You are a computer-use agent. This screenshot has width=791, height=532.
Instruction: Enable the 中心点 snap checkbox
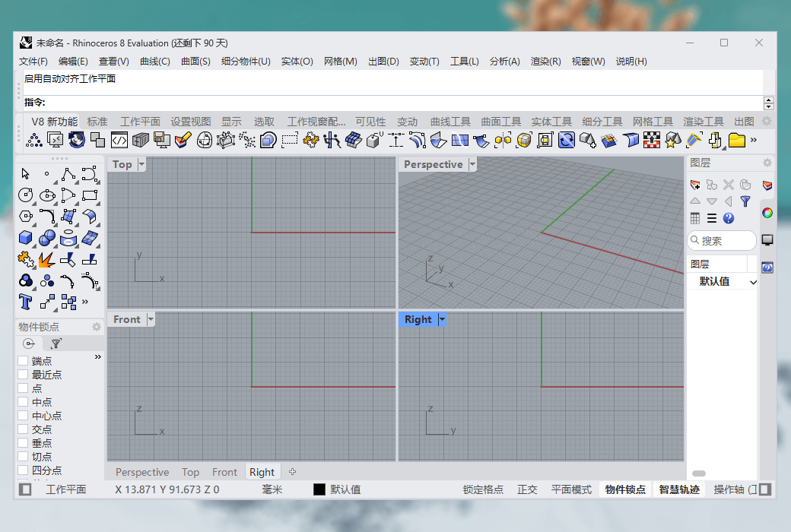(23, 416)
